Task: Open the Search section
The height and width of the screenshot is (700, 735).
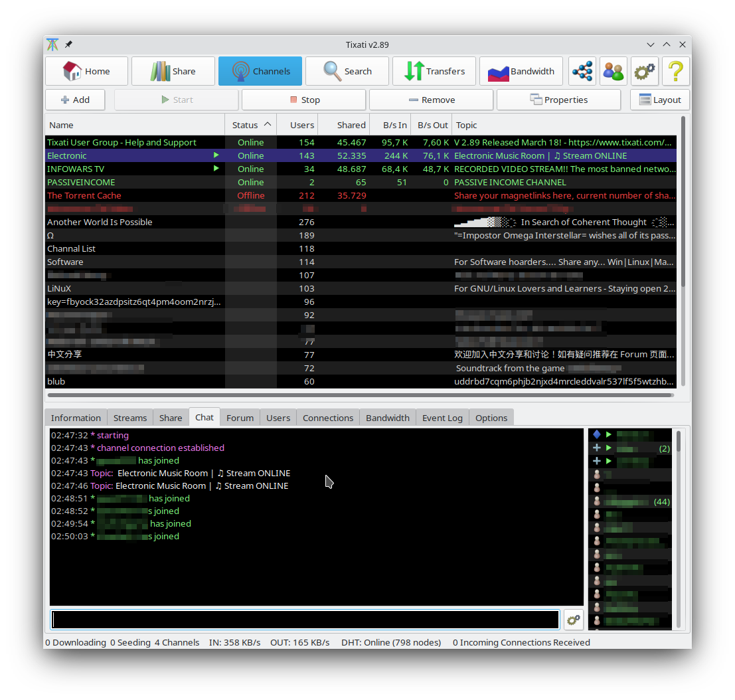Action: pyautogui.click(x=347, y=71)
